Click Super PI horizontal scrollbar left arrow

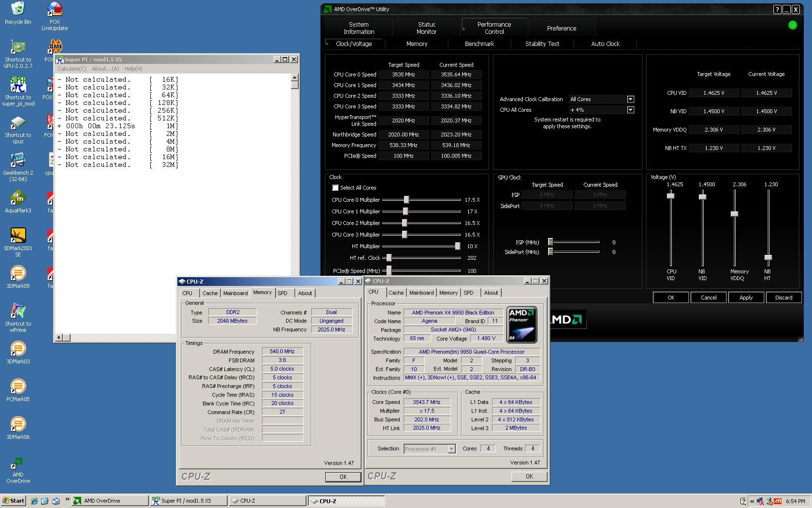(59, 337)
